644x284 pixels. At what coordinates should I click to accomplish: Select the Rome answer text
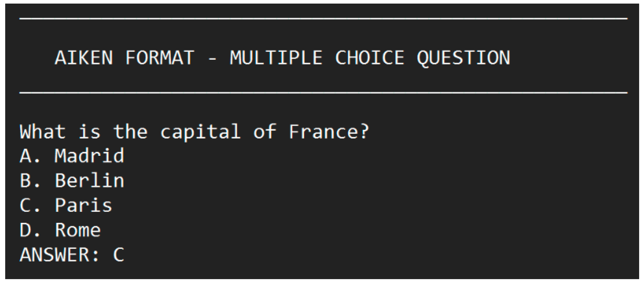(x=78, y=230)
